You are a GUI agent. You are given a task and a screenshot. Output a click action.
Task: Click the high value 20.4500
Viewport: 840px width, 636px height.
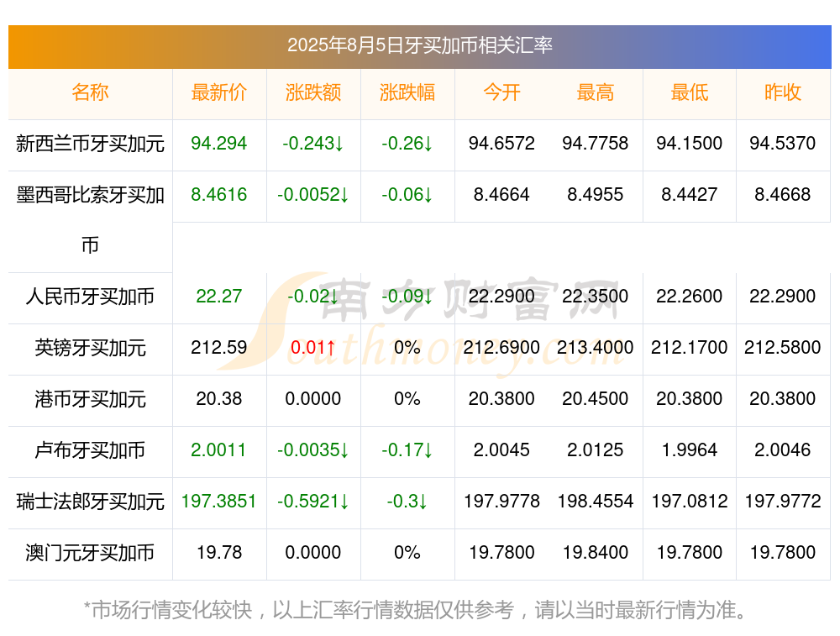coord(596,398)
